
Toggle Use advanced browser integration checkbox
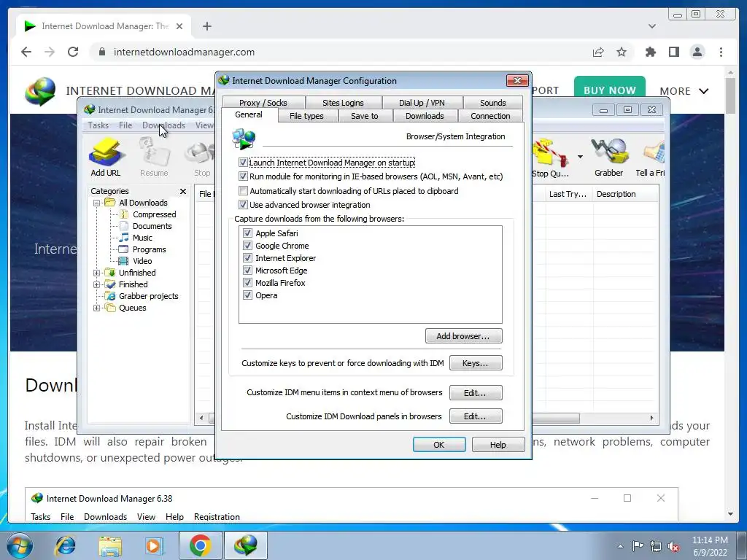coord(243,205)
